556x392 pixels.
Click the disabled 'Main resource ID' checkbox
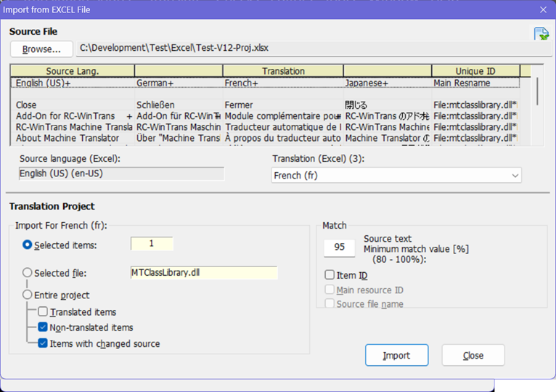point(330,290)
